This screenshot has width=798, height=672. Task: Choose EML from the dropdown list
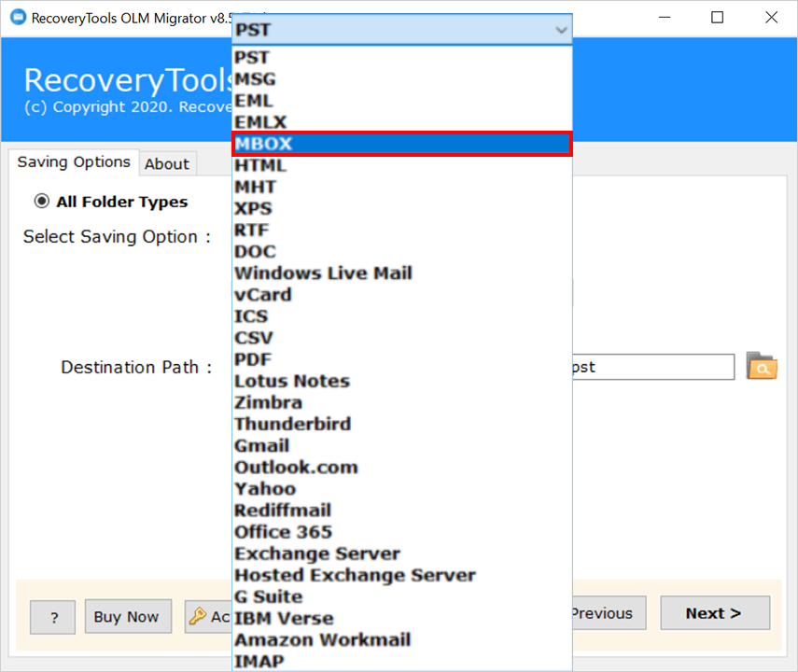coord(402,101)
